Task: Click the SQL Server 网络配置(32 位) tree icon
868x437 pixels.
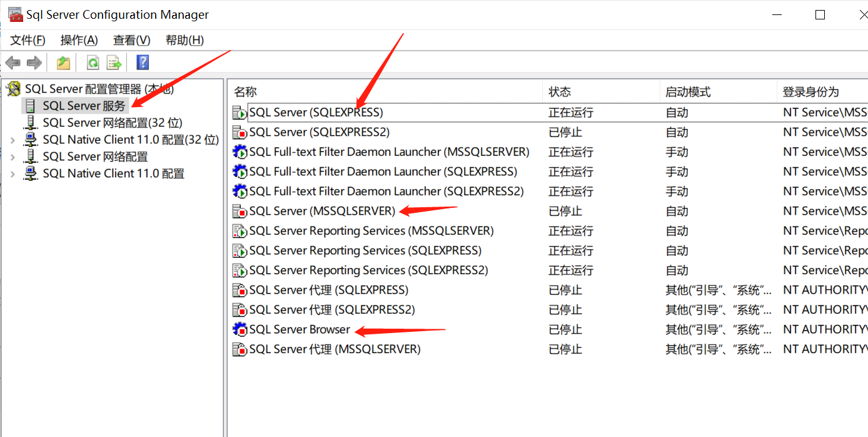Action: coord(31,123)
